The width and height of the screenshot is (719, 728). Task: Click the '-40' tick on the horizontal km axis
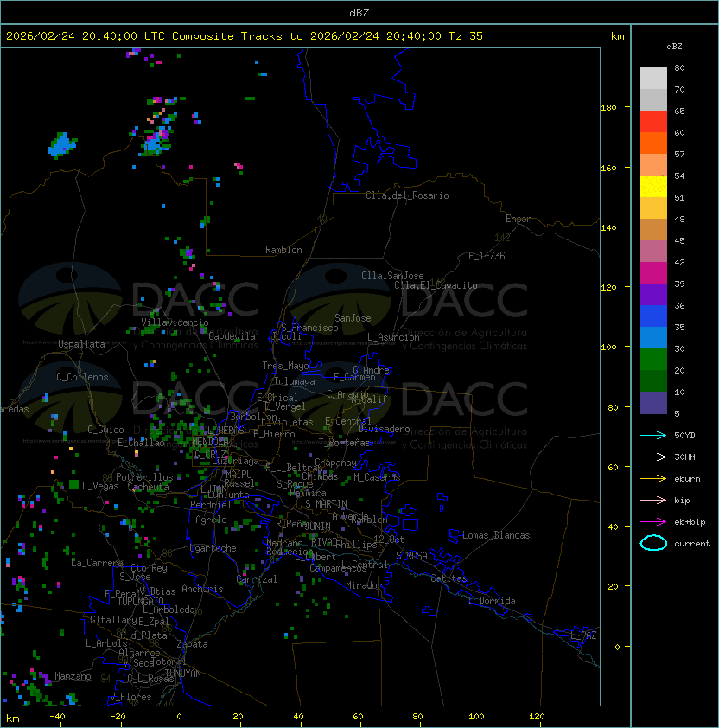(x=57, y=717)
